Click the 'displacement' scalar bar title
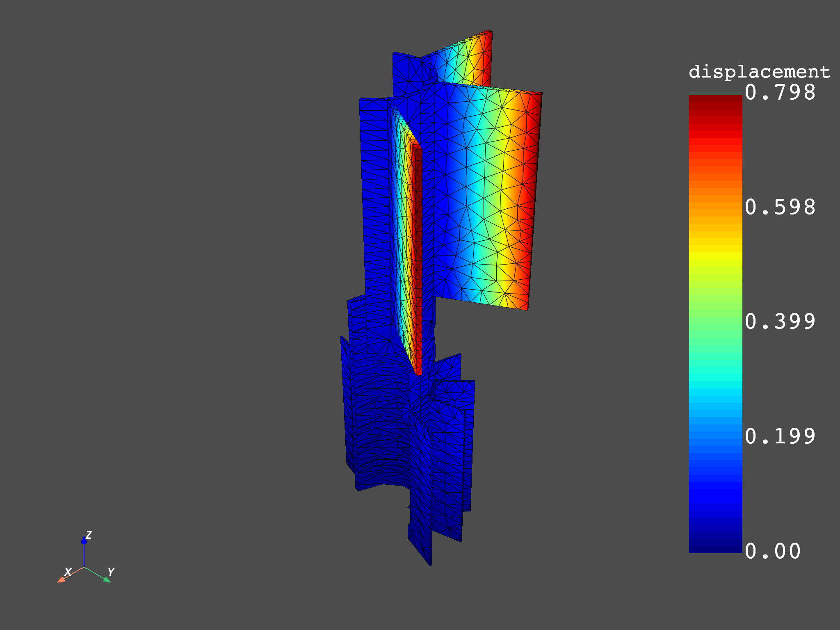840x630 pixels. (760, 72)
